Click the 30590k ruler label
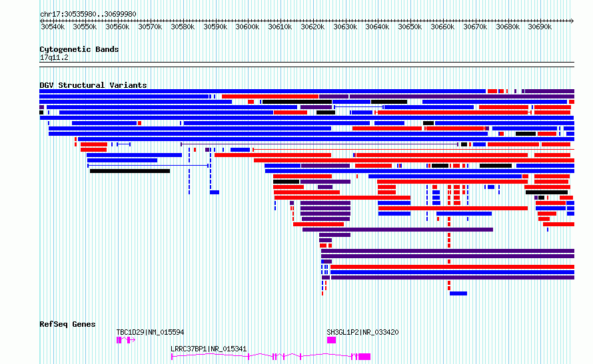The width and height of the screenshot is (593, 364). coord(215,27)
